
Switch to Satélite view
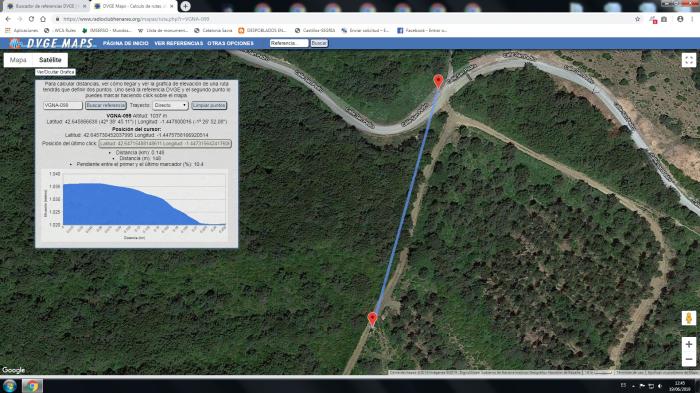point(50,60)
